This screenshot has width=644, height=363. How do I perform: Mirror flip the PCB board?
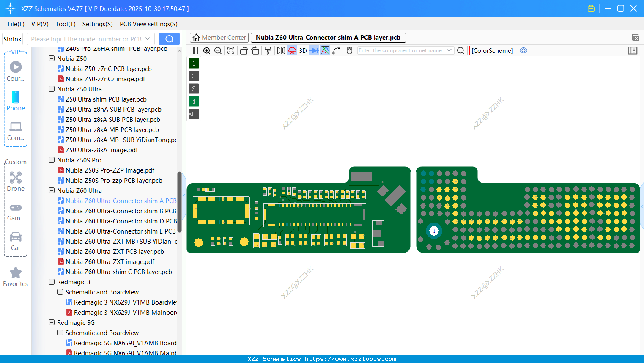pos(281,51)
